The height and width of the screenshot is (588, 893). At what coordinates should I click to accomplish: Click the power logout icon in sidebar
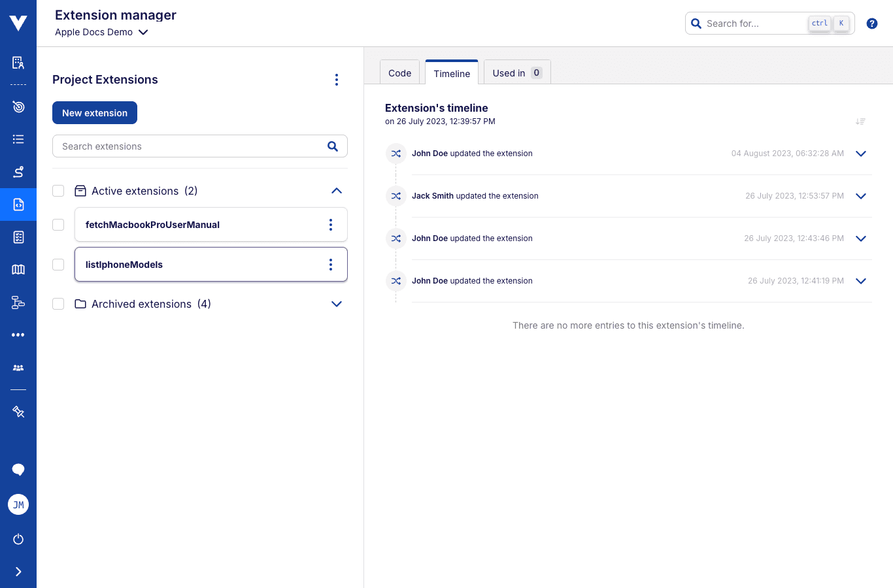(18, 539)
